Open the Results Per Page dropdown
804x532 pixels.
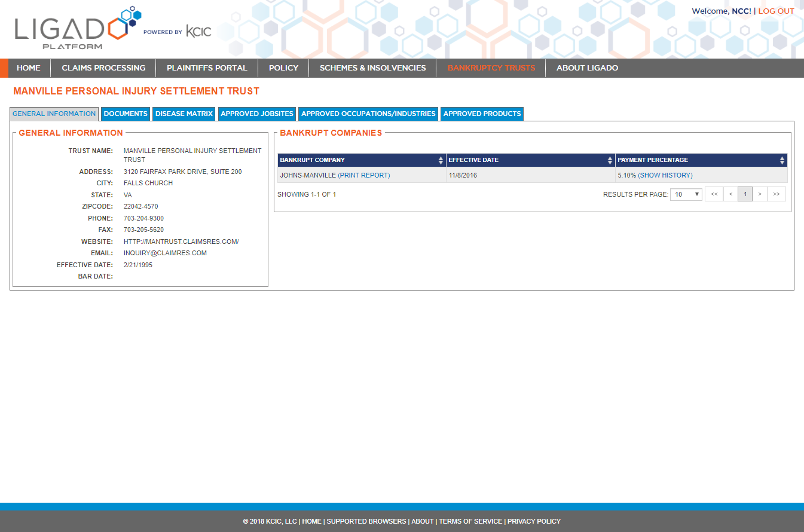(686, 194)
